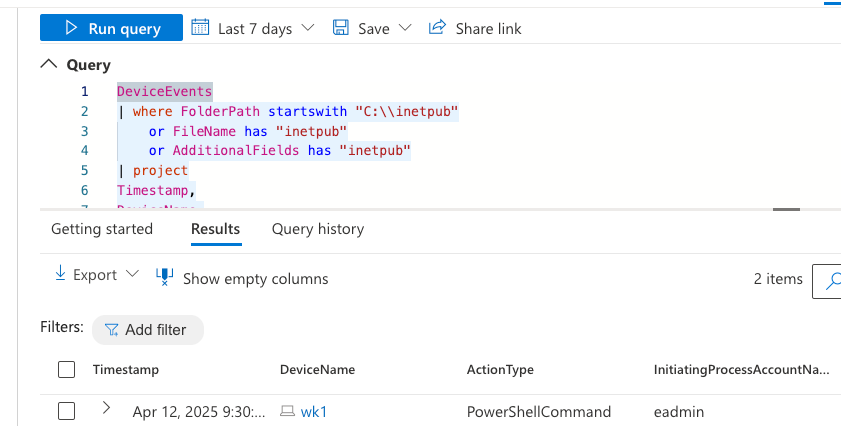Click the query editor horizontal scrollbar
Screen dimensions: 841x426
coord(787,210)
